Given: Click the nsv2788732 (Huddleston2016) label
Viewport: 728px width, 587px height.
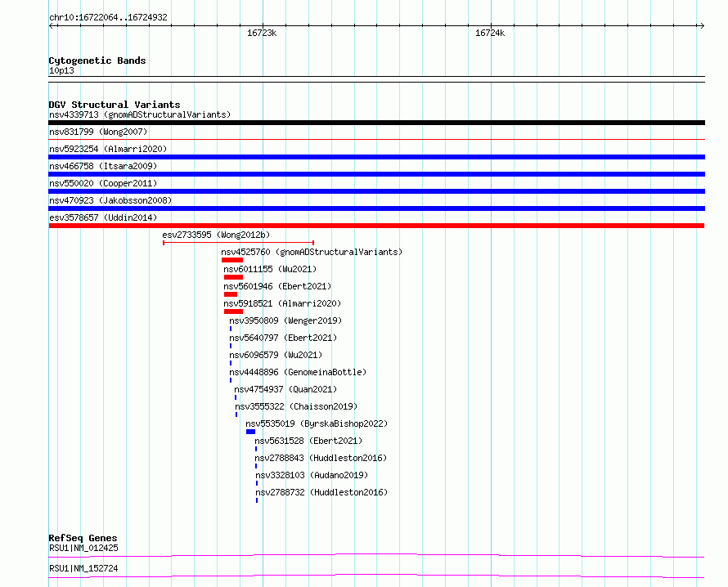Looking at the screenshot, I should (321, 492).
